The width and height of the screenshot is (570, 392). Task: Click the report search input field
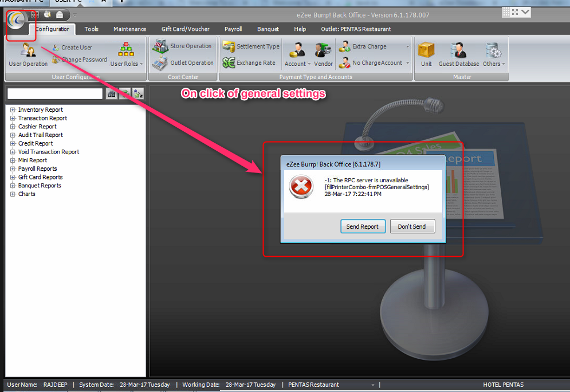pyautogui.click(x=55, y=93)
